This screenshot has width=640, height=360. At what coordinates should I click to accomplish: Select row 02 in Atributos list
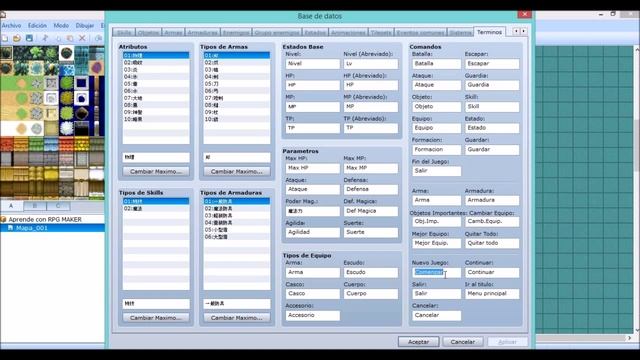pyautogui.click(x=156, y=62)
